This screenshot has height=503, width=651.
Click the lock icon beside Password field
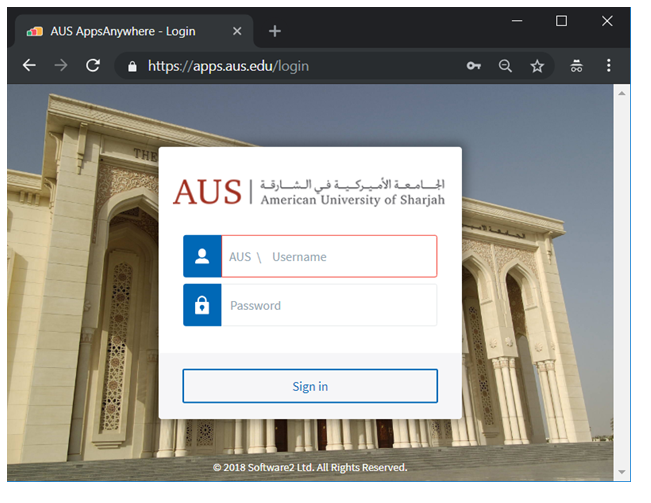tap(202, 305)
